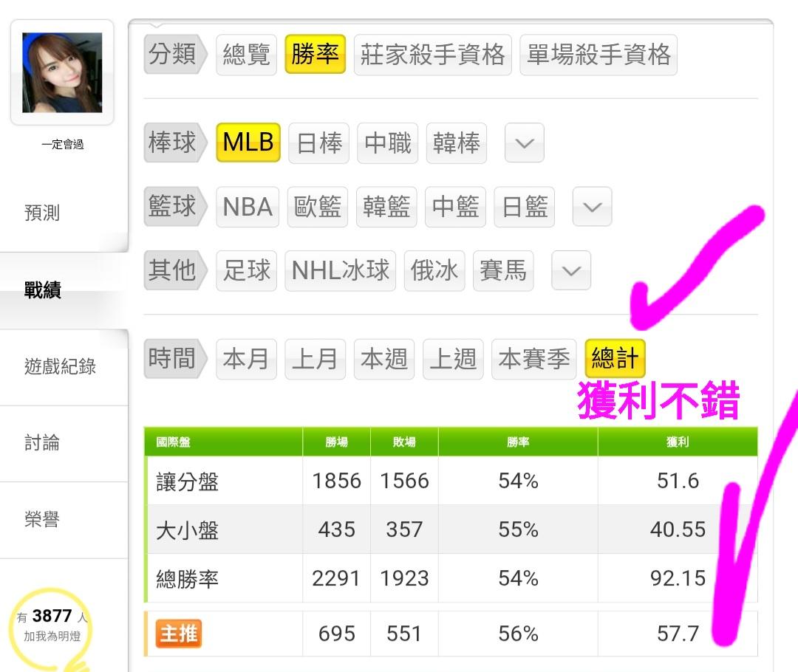Open the user profile avatar photo
The height and width of the screenshot is (672, 798).
pyautogui.click(x=62, y=73)
